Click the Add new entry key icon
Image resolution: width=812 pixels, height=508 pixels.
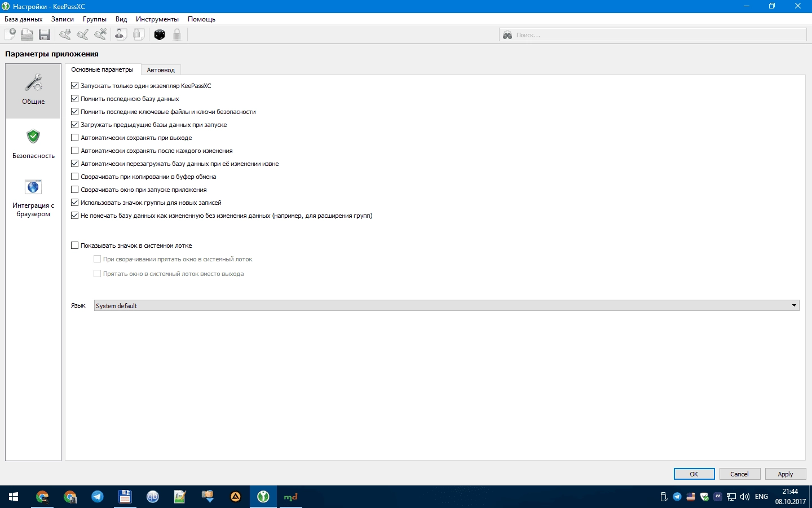(65, 34)
